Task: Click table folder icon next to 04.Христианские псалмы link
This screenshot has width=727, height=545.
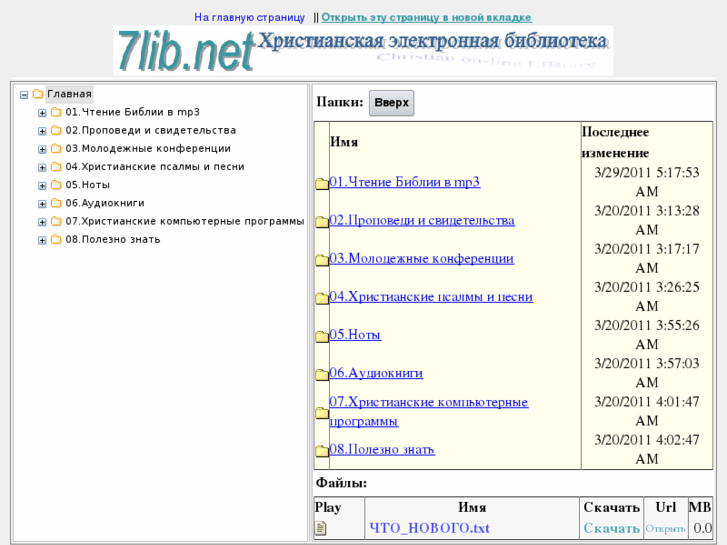Action: click(x=322, y=298)
